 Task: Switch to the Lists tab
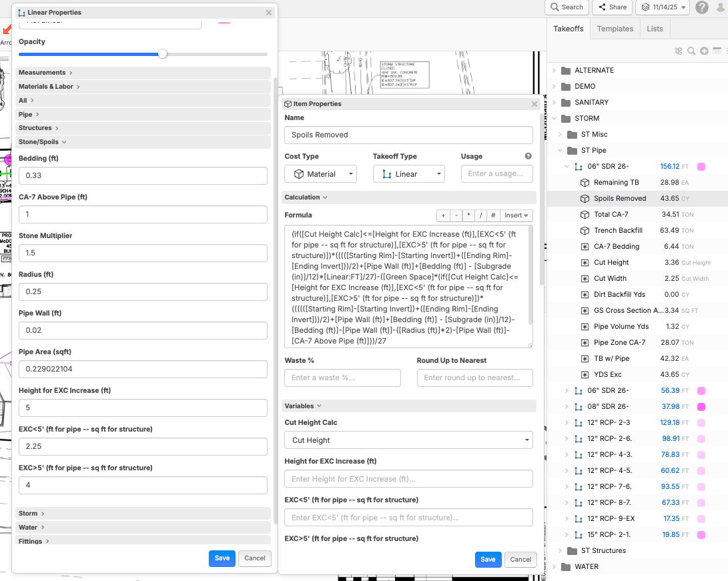pyautogui.click(x=655, y=29)
